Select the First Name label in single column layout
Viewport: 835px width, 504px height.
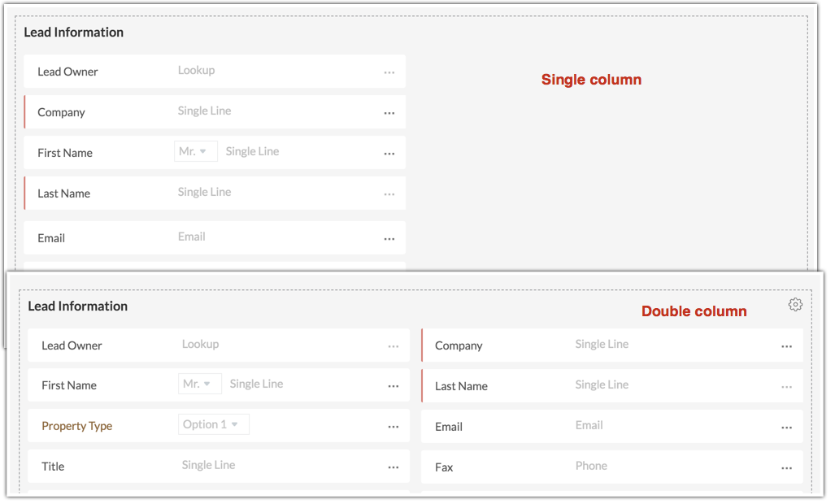pos(65,153)
